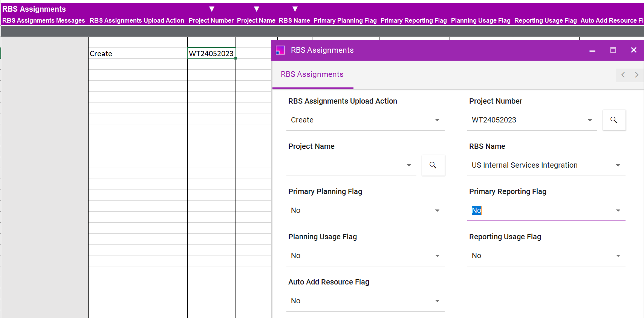
Task: Open filter arrow above RBS Name column
Action: click(295, 9)
